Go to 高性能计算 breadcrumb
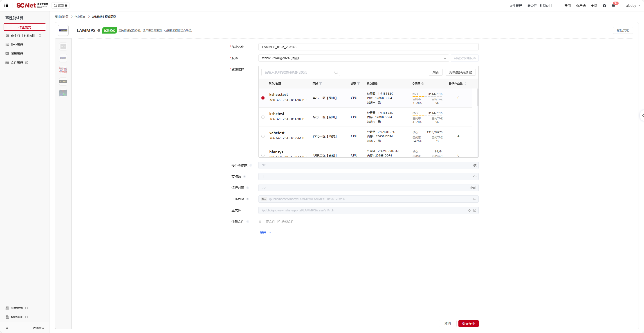The image size is (644, 333). tap(61, 16)
